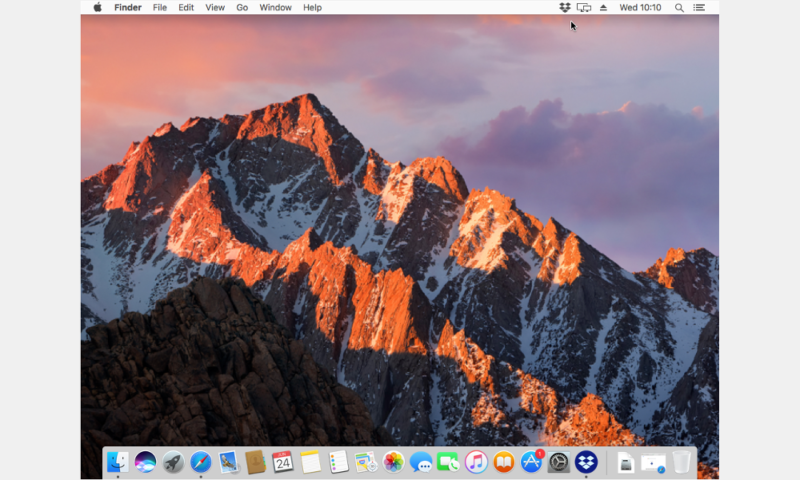Open the yellow Notes app in Dock
This screenshot has width=800, height=480.
[310, 462]
